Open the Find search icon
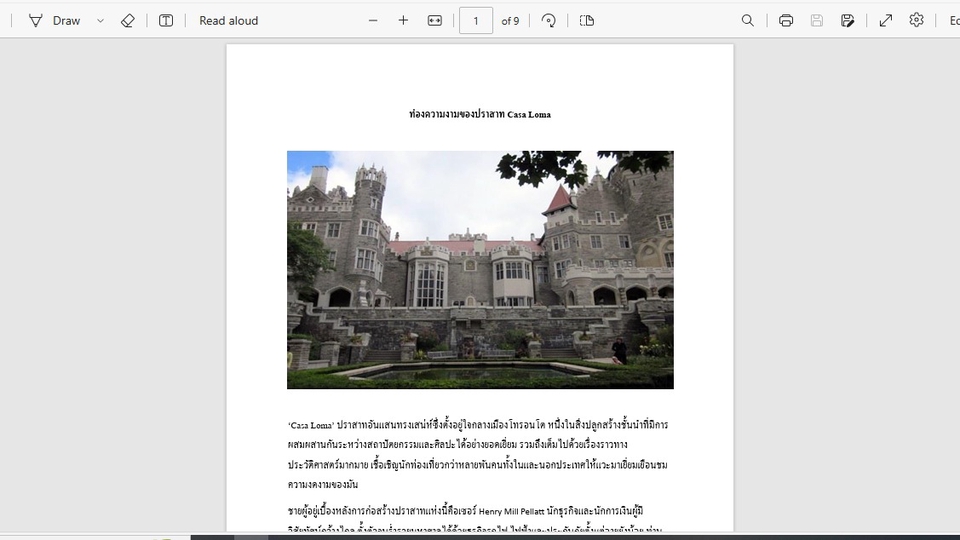The image size is (960, 540). (x=748, y=21)
